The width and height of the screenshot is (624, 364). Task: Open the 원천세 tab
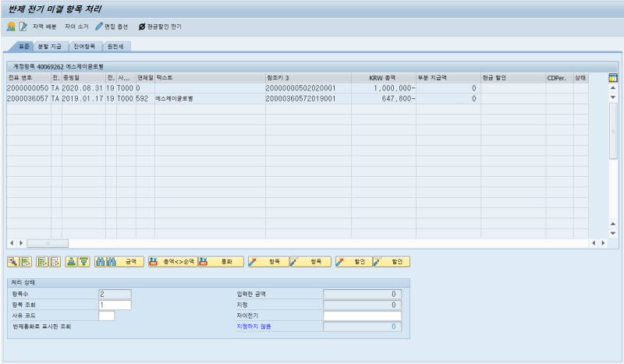coord(115,47)
